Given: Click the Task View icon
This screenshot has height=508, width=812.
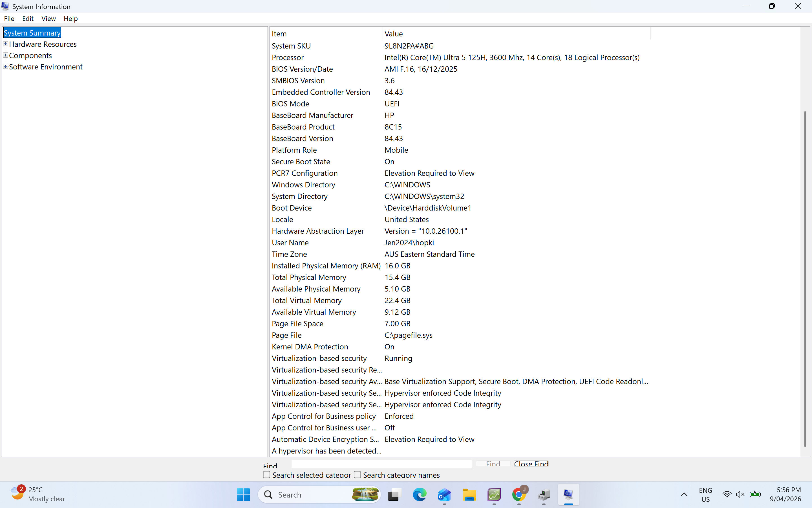Looking at the screenshot, I should (x=395, y=494).
